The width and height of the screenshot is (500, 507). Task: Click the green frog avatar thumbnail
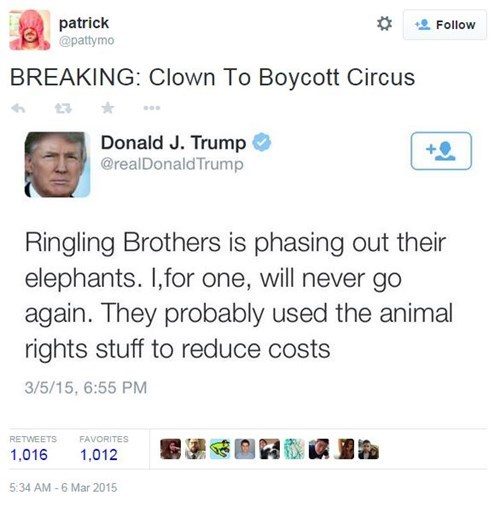pyautogui.click(x=220, y=449)
